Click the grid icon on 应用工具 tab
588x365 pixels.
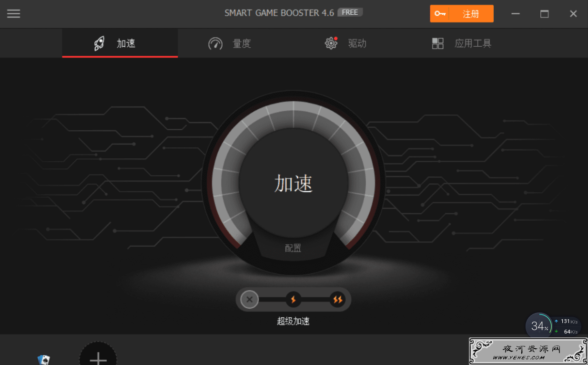tap(438, 44)
